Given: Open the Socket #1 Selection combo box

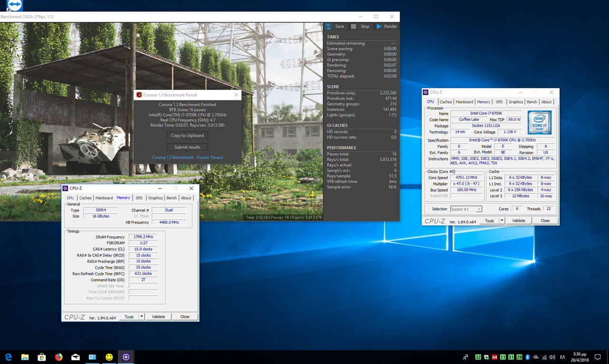Looking at the screenshot, I should (466, 209).
